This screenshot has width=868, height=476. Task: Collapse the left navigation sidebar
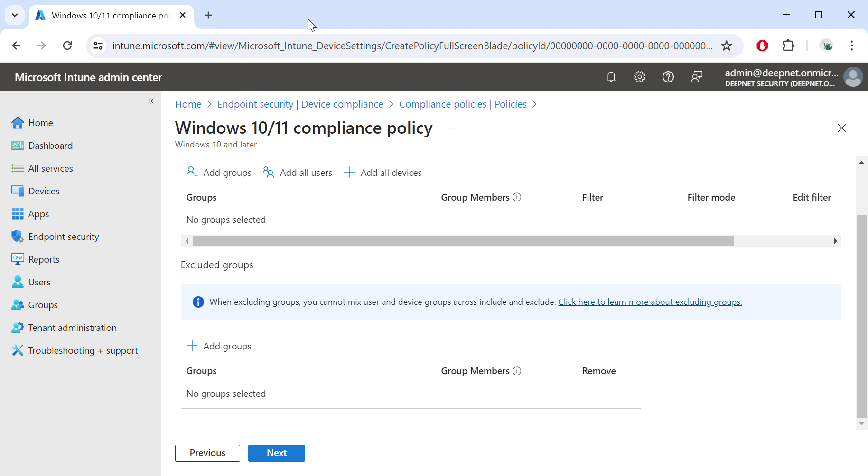(x=151, y=101)
